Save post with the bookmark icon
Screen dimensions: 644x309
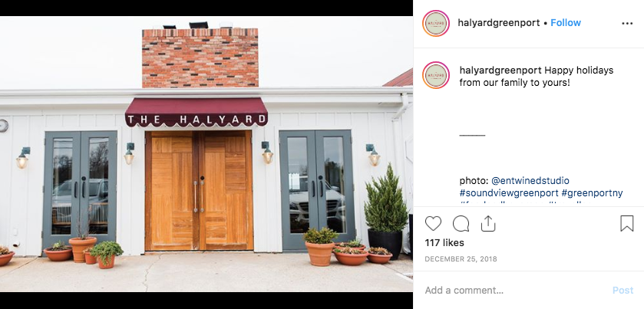[x=627, y=224]
